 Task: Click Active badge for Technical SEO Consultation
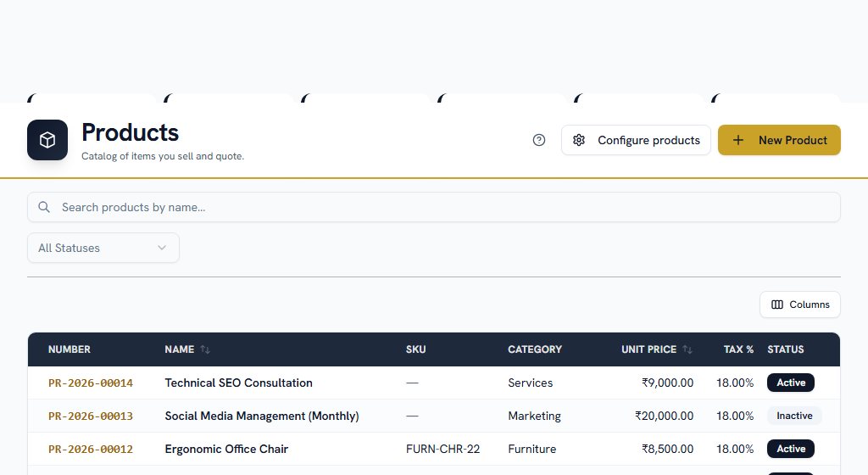(791, 383)
